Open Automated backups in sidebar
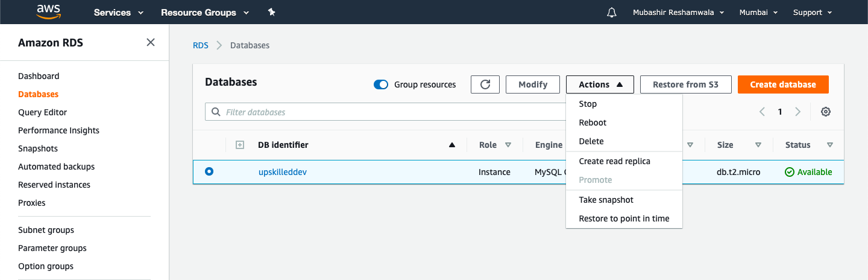The height and width of the screenshot is (280, 868). pyautogui.click(x=56, y=167)
